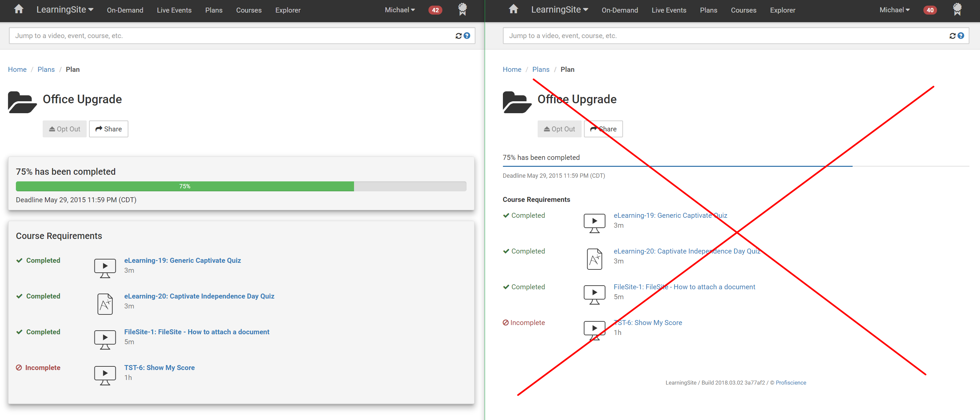Click the thin blue progress line in right pane
This screenshot has height=420, width=980.
[677, 166]
